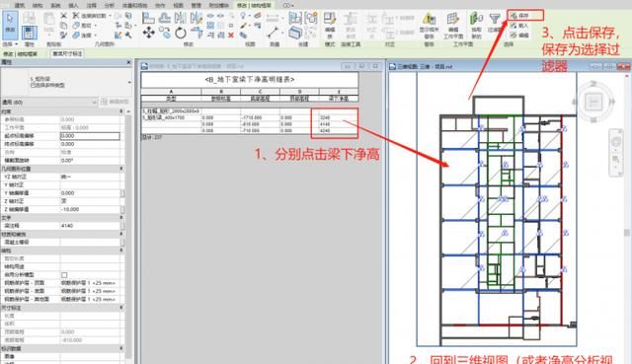The width and height of the screenshot is (632, 364).
Task: Click the Load selection button
Action: click(519, 26)
